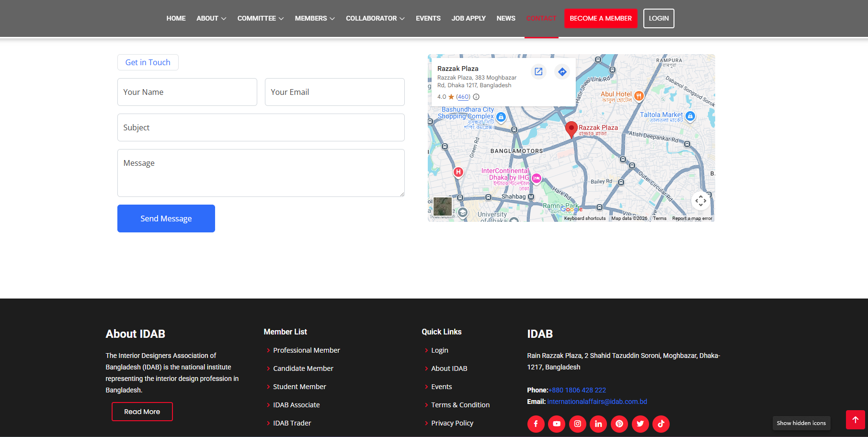Image resolution: width=868 pixels, height=437 pixels.
Task: Toggle the map satellite layer thumbnail
Action: [x=443, y=207]
